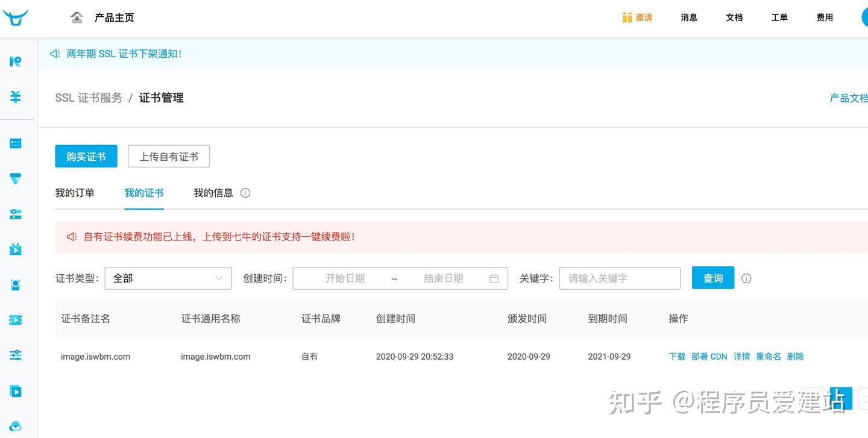The width and height of the screenshot is (868, 438).
Task: Click 重命名 to rename the certificate
Action: tap(769, 357)
